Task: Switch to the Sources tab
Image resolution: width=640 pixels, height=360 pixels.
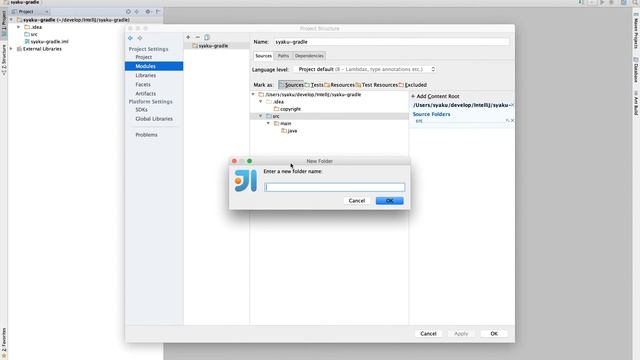Action: coord(263,56)
